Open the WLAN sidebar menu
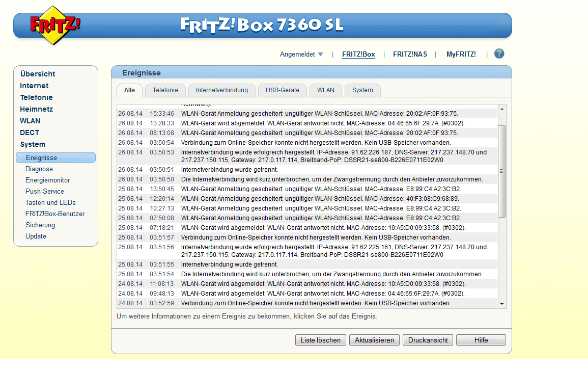The image size is (588, 370). (x=30, y=121)
